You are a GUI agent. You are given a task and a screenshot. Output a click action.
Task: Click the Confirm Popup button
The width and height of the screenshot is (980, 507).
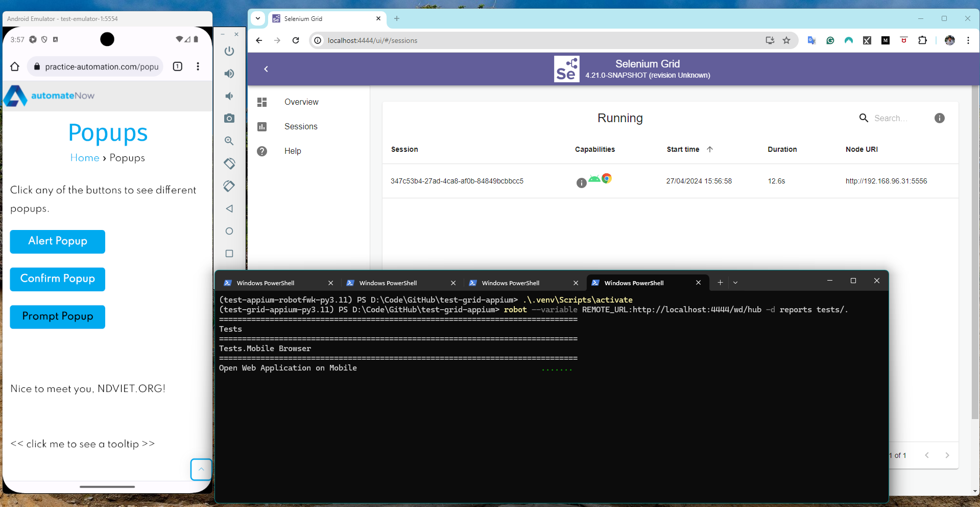[58, 279]
